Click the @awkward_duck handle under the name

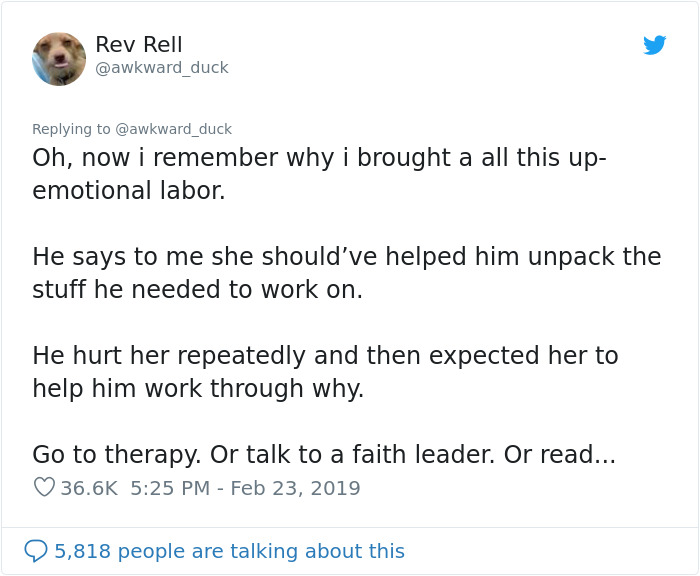point(162,68)
